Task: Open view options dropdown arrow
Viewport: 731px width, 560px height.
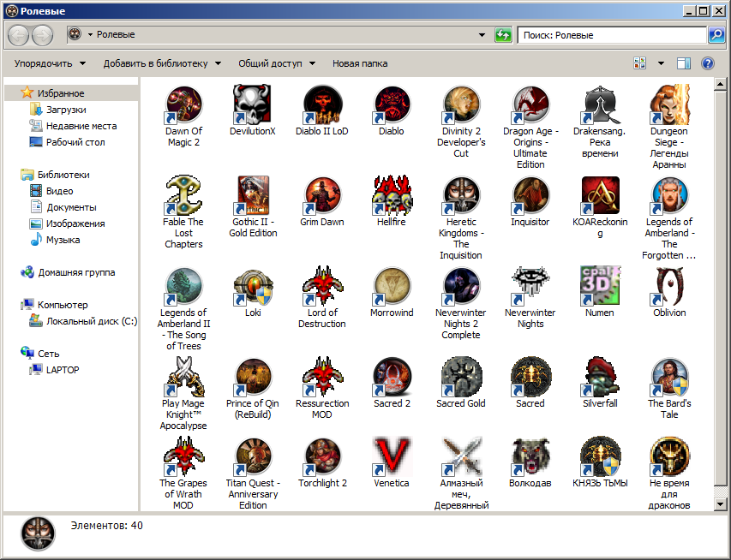Action: pos(661,63)
